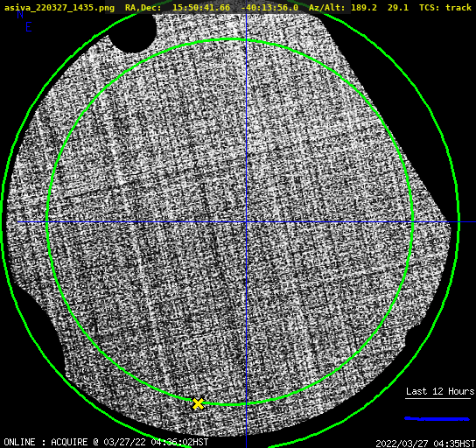Click the yellow X telescope pointing marker
476x448 pixels.
[198, 404]
